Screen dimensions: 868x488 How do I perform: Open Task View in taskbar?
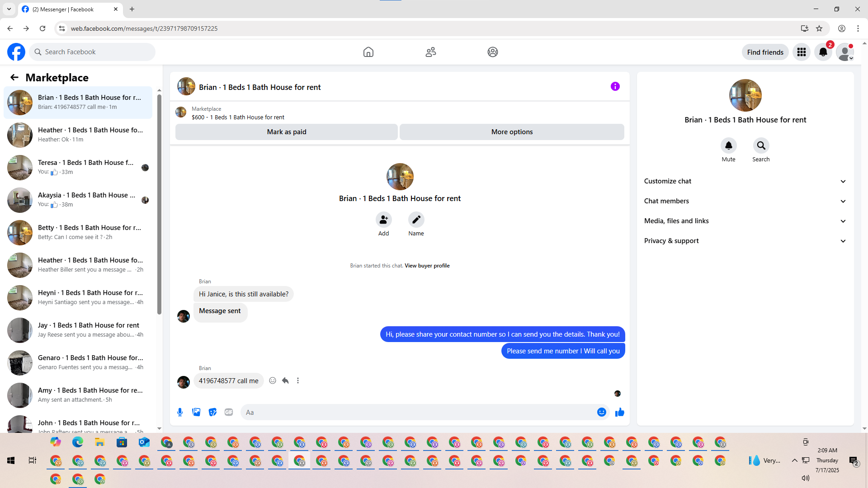(33, 460)
